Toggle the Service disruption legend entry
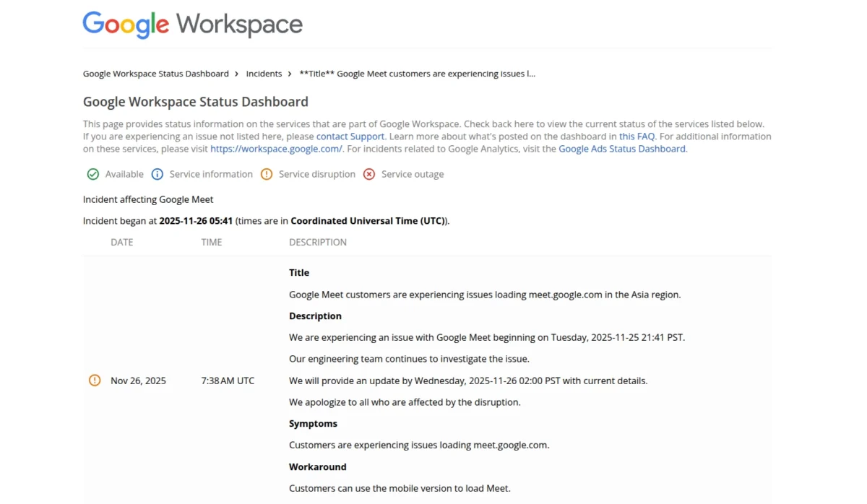The image size is (867, 504). click(308, 174)
